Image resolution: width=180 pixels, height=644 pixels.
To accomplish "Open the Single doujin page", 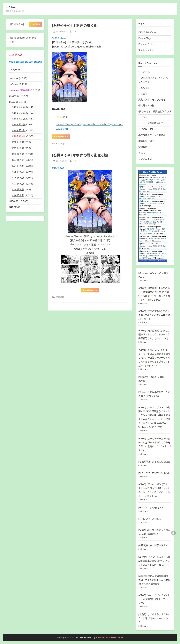I will click(146, 50).
